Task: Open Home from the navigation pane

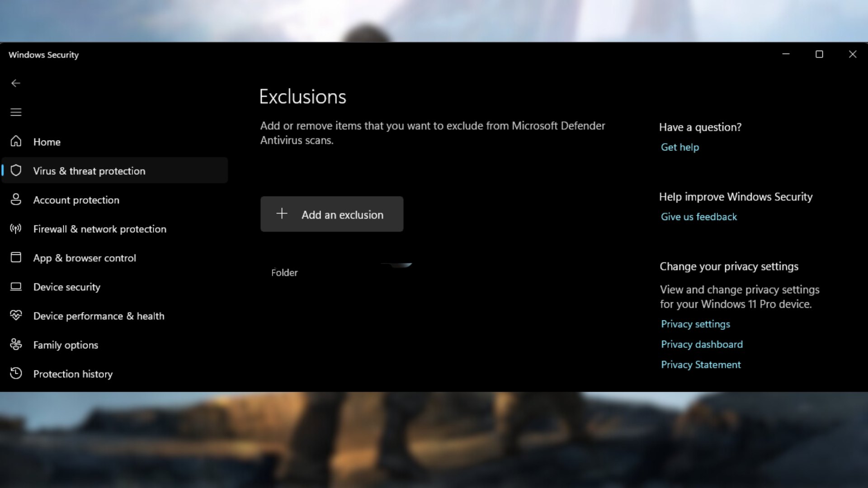Action: pos(47,141)
